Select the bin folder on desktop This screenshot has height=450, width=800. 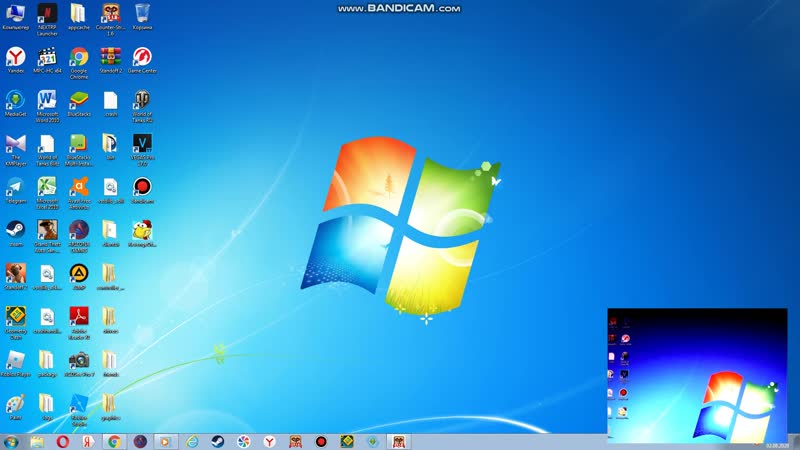click(x=110, y=147)
